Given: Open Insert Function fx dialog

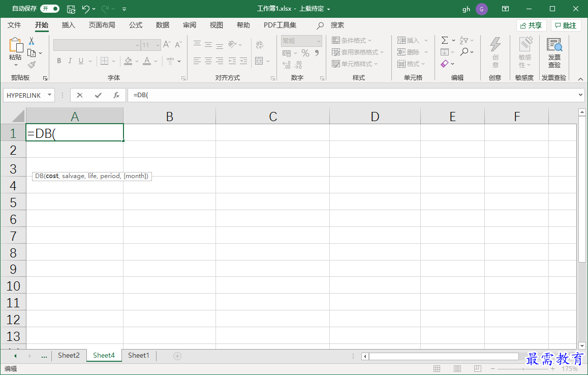Looking at the screenshot, I should point(116,95).
